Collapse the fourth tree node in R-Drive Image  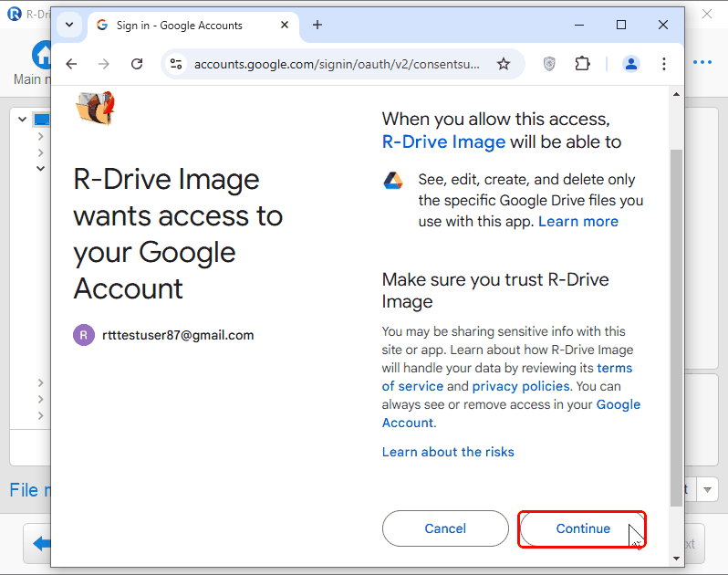41,168
